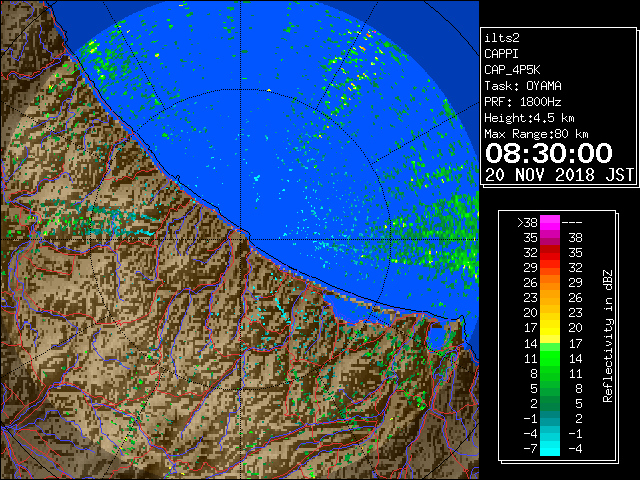Click the 'Max Range:80 km' line
The height and width of the screenshot is (480, 640).
coord(536,134)
